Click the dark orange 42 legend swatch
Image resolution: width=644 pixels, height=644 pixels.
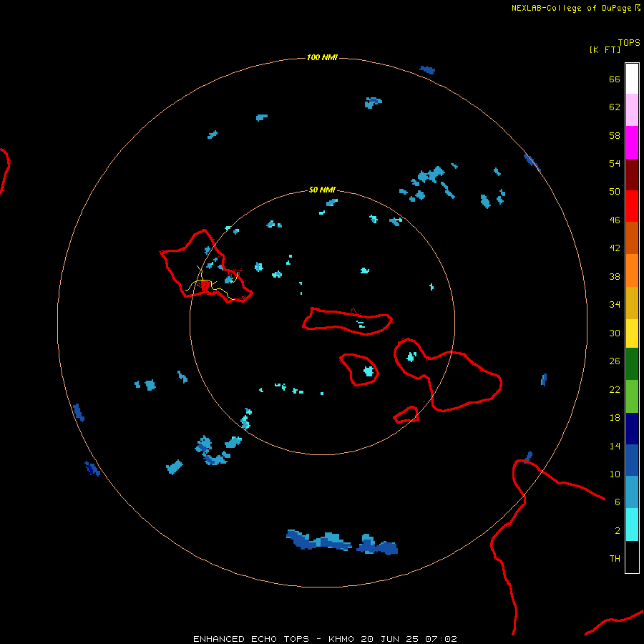coord(632,238)
